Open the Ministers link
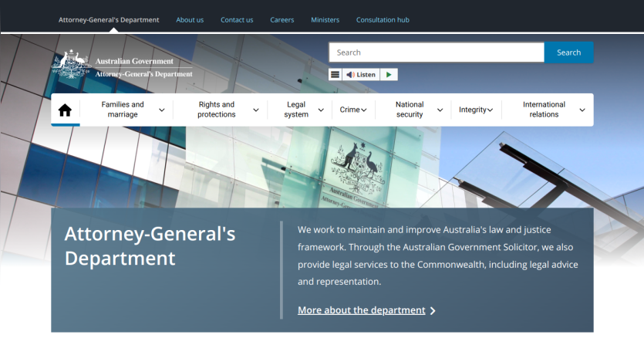The image size is (644, 362). pos(325,20)
